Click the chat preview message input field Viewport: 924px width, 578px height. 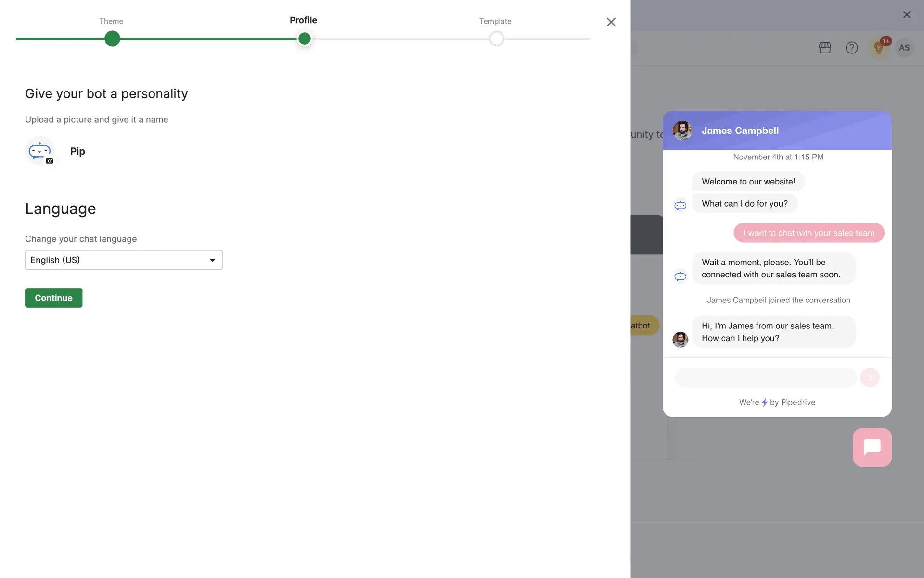point(765,378)
